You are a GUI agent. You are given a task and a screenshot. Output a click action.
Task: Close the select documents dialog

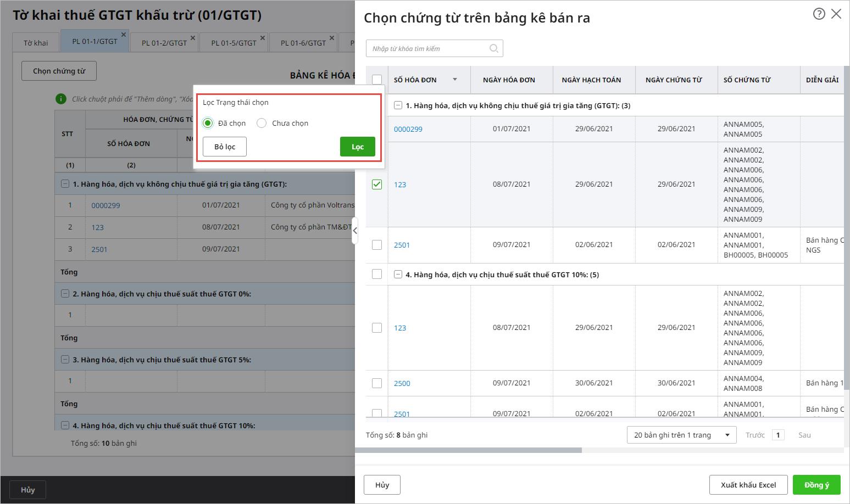[836, 14]
